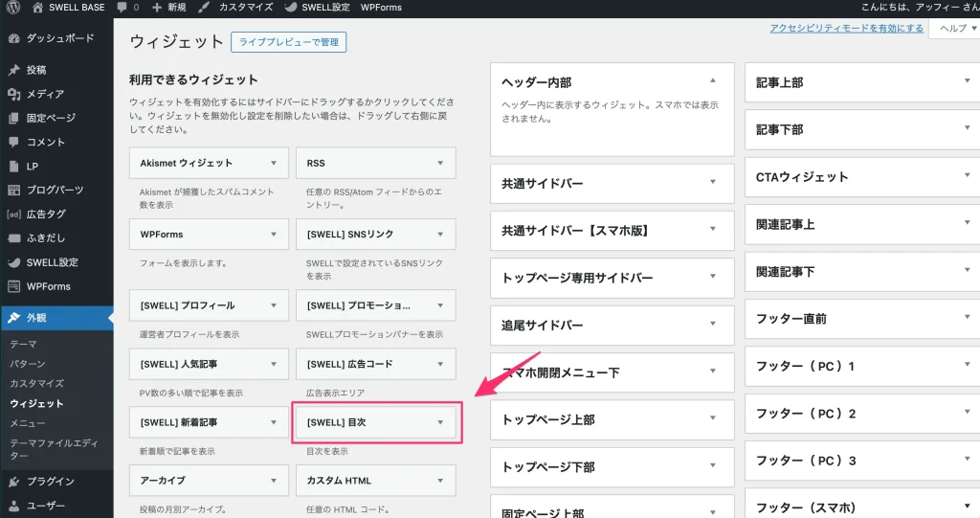This screenshot has width=980, height=518.
Task: Click the メディア icon in sidebar
Action: click(13, 94)
